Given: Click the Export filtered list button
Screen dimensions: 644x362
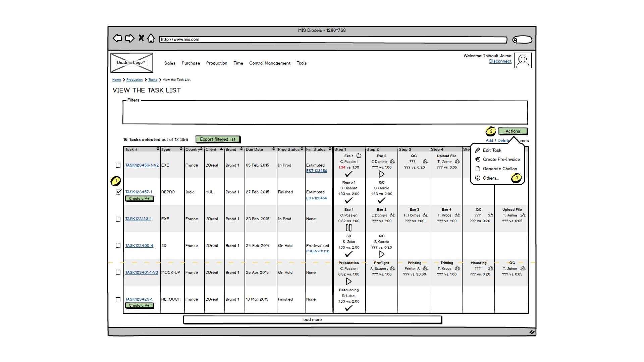Looking at the screenshot, I should click(218, 139).
